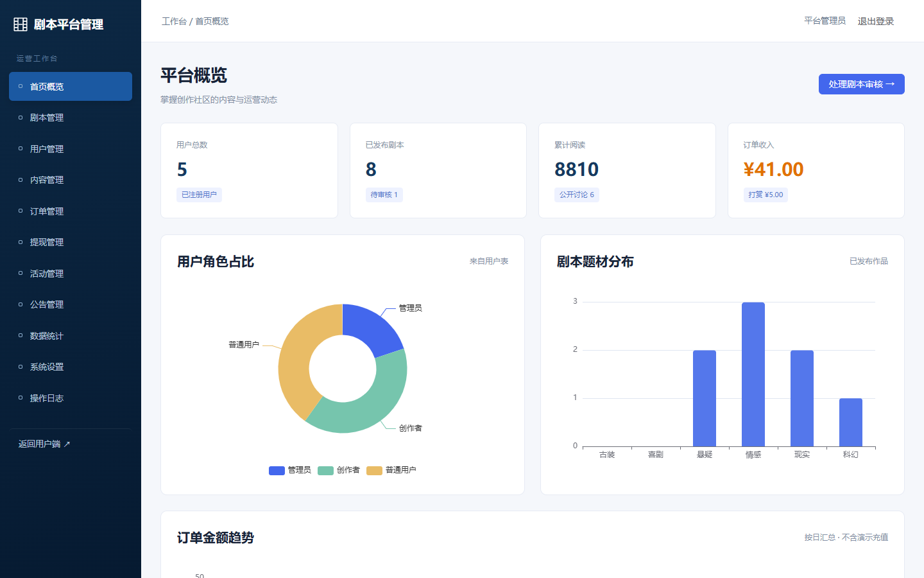Open 系统设置 in sidebar
This screenshot has width=924, height=578.
pos(71,367)
